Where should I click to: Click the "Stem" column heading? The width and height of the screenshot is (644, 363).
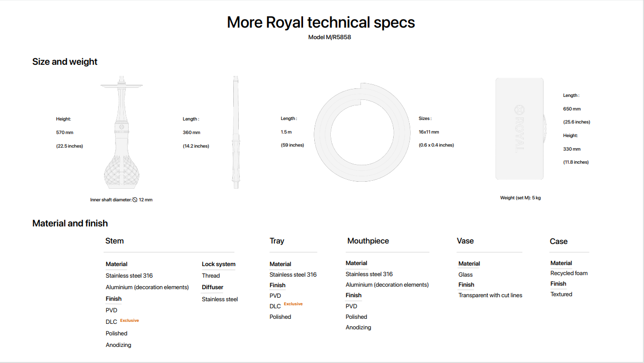pyautogui.click(x=115, y=241)
